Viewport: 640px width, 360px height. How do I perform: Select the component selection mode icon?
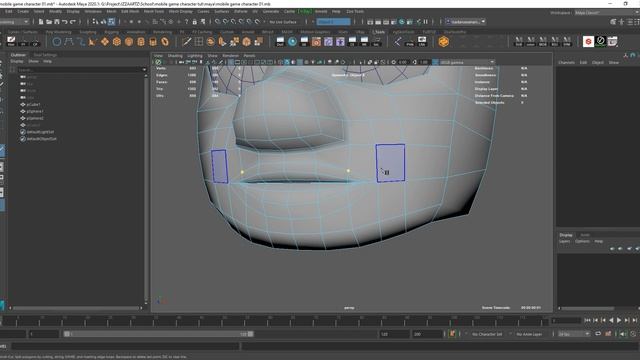pyautogui.click(x=111, y=22)
